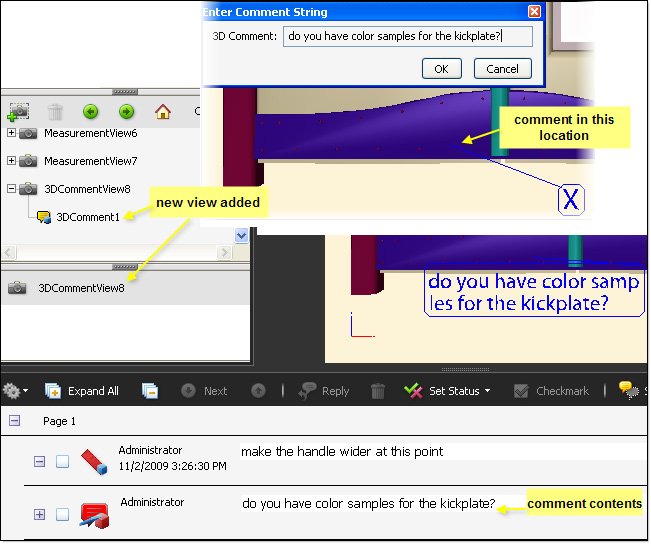Expand the MeasurementView6 tree node
The width and height of the screenshot is (651, 544).
click(12, 133)
